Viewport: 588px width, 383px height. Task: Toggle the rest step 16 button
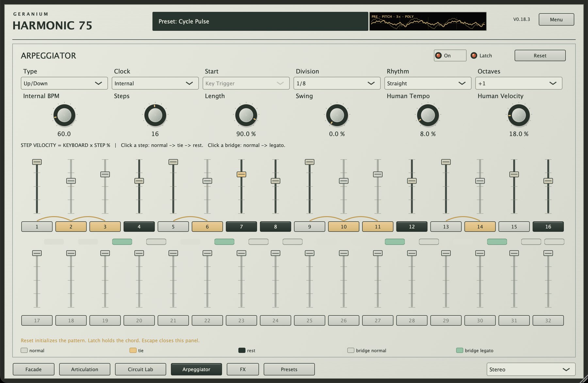click(x=548, y=227)
